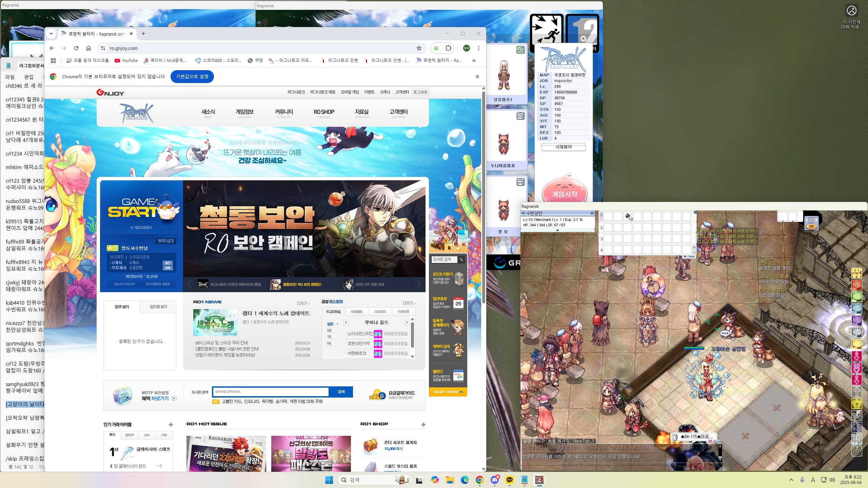Open RO SHOP main menu
The width and height of the screenshot is (868, 488).
click(324, 113)
